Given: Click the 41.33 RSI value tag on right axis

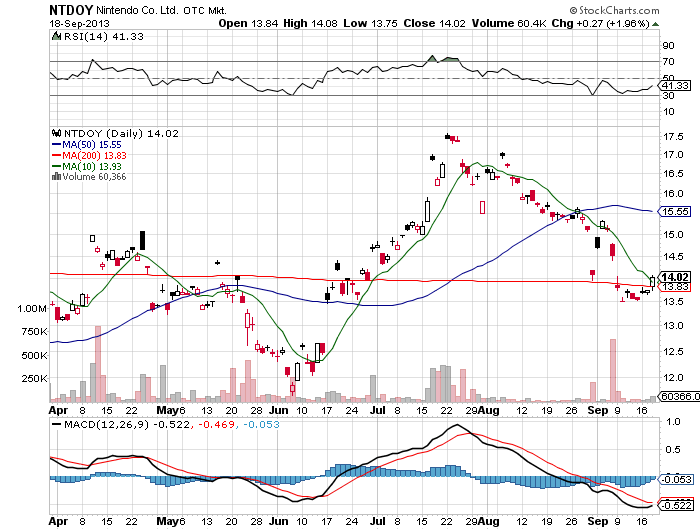Looking at the screenshot, I should click(676, 85).
